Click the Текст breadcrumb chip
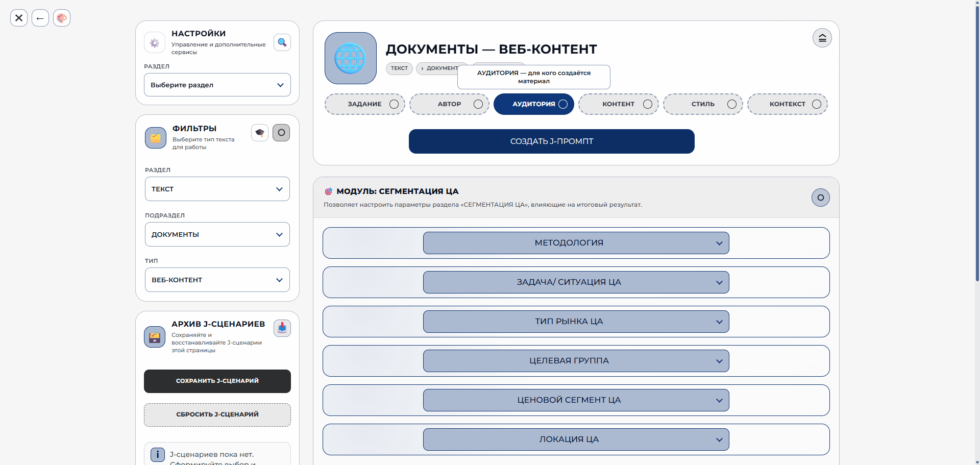Viewport: 980px width, 465px height. [399, 68]
